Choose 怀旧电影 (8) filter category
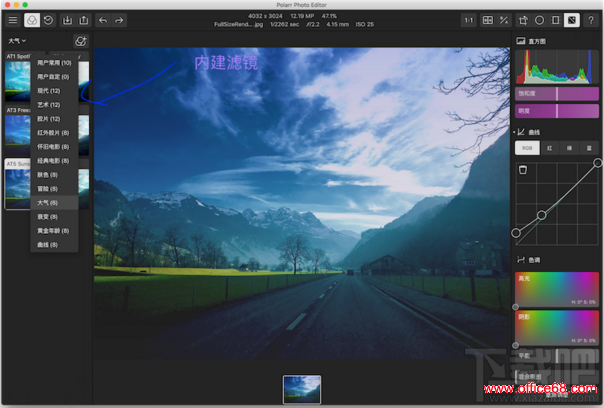 [x=54, y=147]
